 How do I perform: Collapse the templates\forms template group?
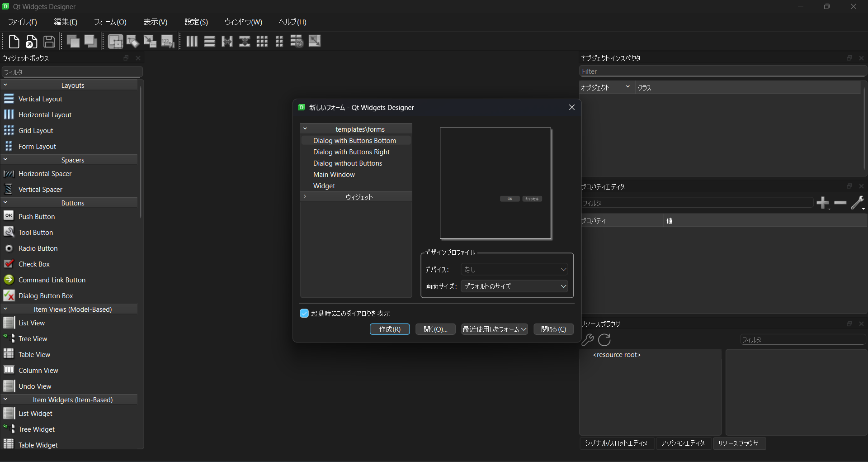[x=306, y=129]
